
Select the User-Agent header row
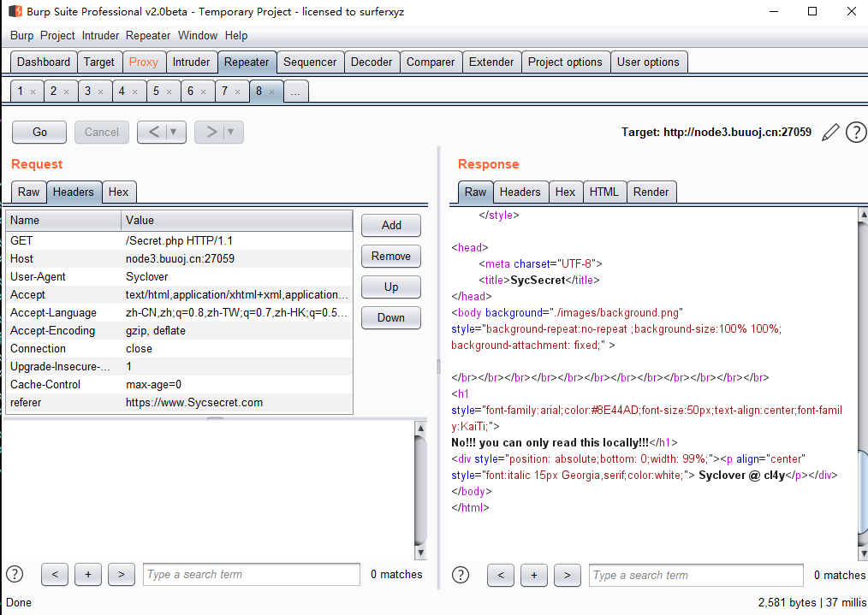point(180,276)
